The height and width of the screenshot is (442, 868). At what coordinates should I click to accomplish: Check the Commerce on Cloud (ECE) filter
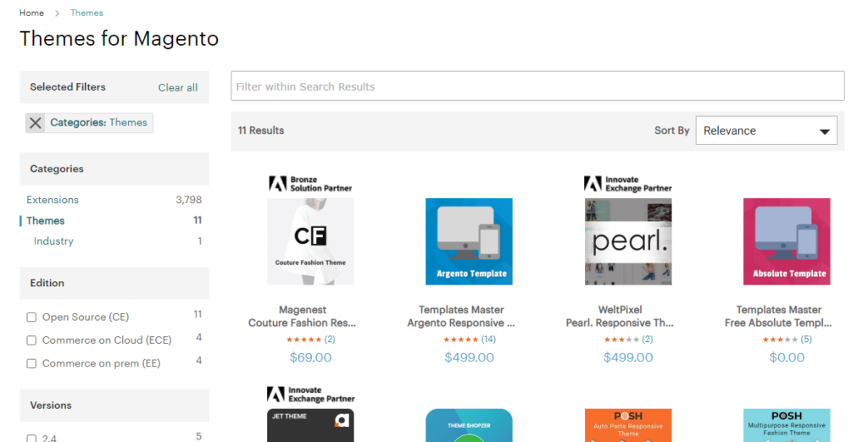click(x=31, y=340)
